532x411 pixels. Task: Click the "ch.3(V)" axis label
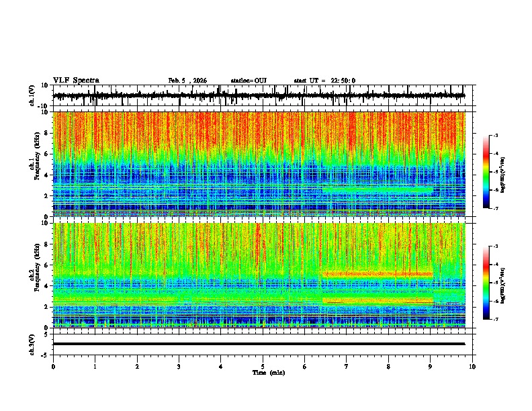[32, 345]
